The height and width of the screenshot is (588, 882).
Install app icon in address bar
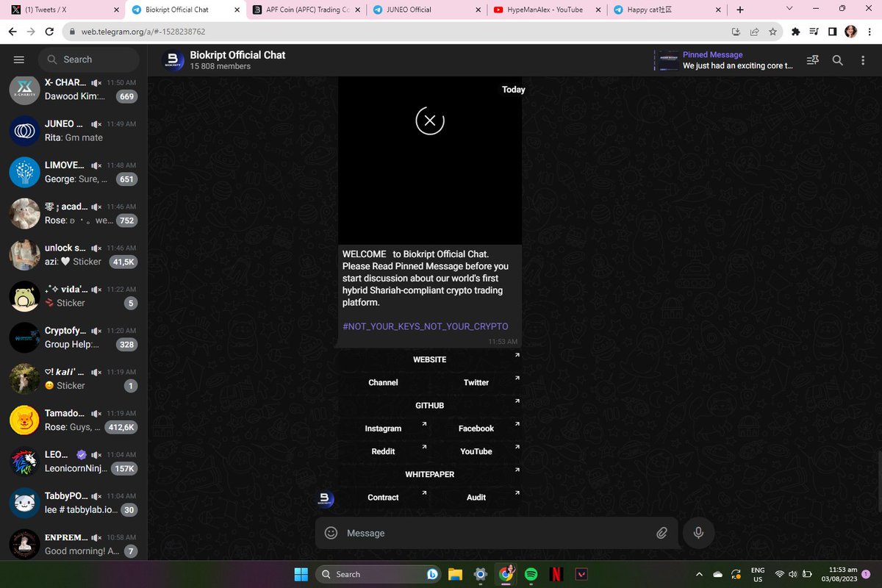[x=736, y=32]
